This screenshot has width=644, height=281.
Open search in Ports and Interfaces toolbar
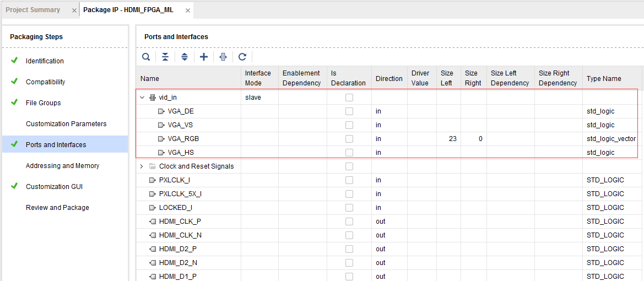click(x=146, y=57)
